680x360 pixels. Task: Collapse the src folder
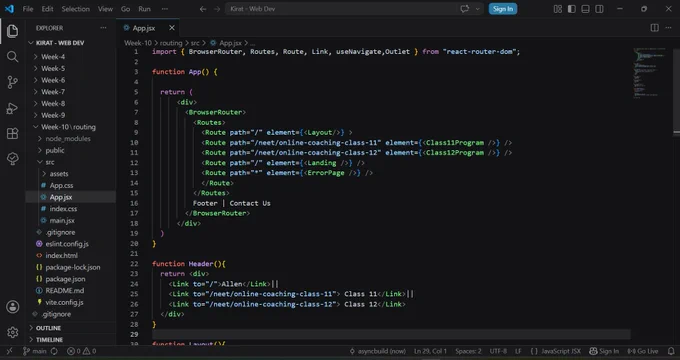(50, 162)
